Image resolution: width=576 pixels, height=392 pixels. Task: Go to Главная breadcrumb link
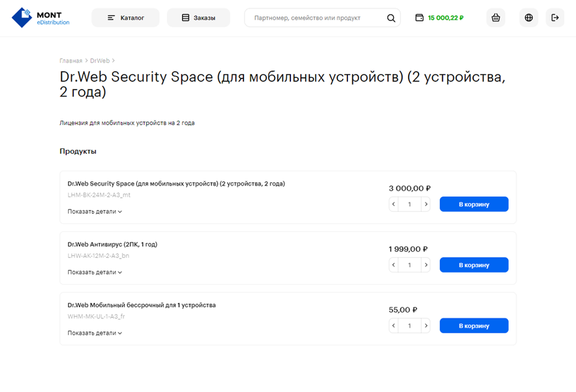coord(70,61)
